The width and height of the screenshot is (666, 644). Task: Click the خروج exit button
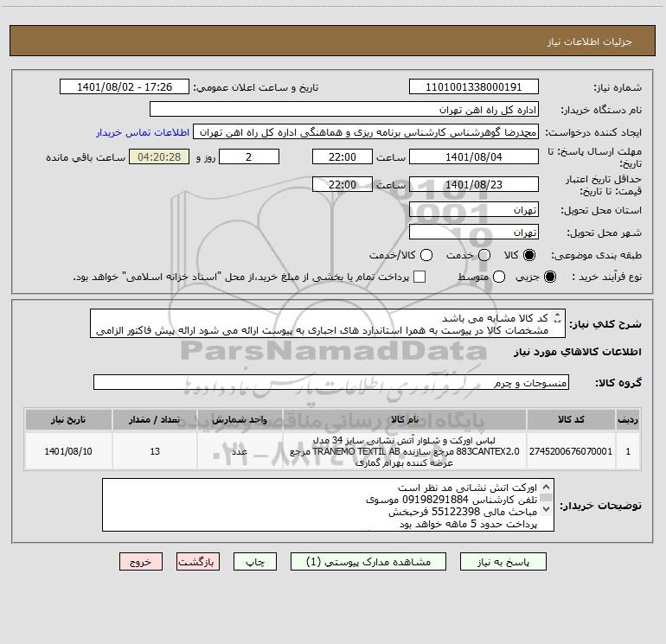141,562
